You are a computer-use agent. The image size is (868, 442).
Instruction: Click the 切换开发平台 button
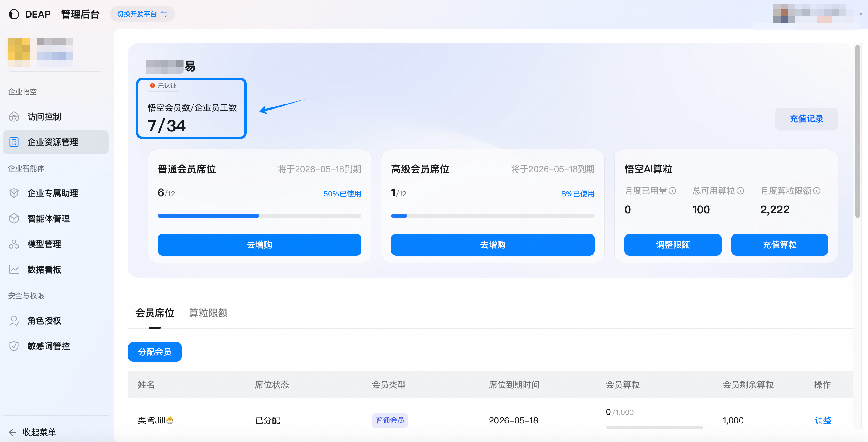142,14
